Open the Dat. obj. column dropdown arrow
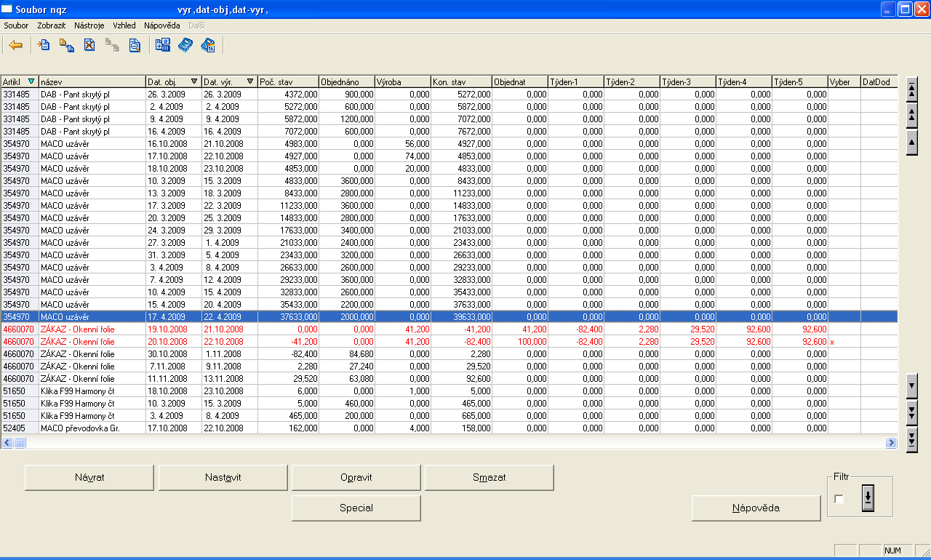This screenshot has height=560, width=931. pos(194,81)
